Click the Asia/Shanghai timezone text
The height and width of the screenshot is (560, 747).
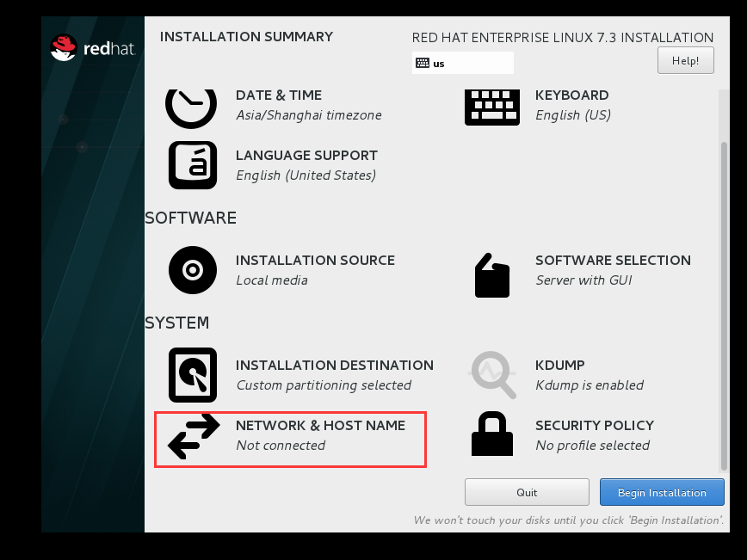(309, 115)
